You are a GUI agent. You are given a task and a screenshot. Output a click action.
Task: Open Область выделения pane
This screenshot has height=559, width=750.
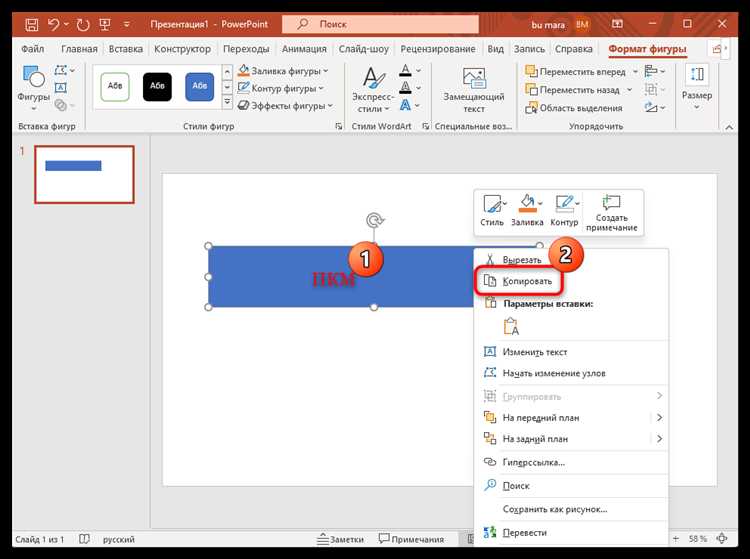point(574,108)
